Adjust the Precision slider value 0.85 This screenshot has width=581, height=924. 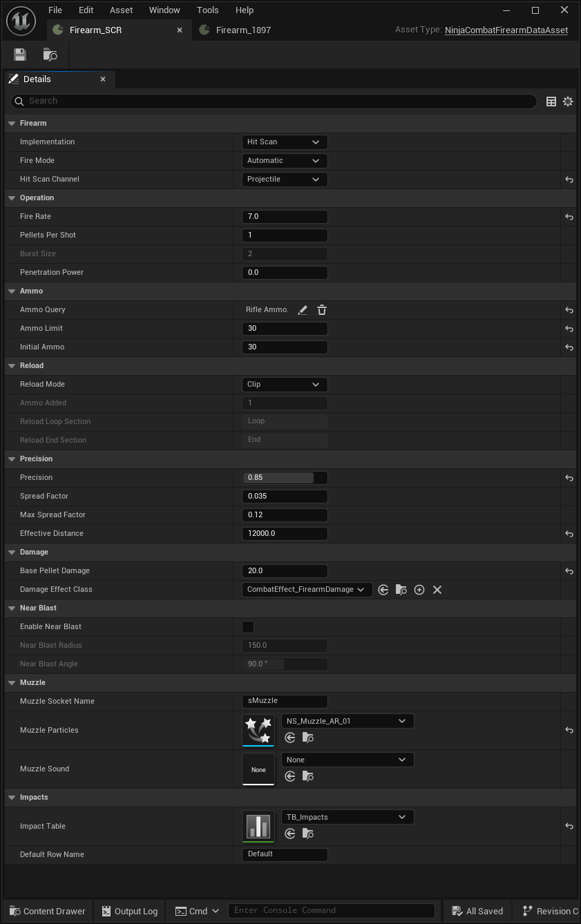coord(285,478)
